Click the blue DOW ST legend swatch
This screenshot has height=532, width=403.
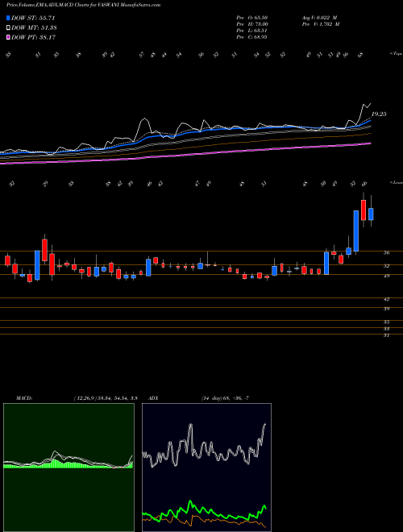[x=9, y=18]
